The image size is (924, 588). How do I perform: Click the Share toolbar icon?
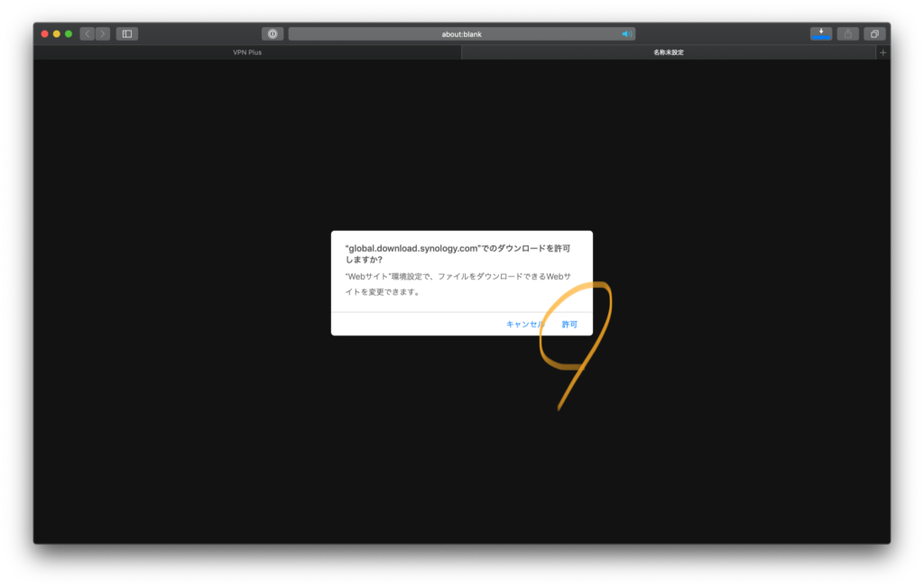[847, 33]
